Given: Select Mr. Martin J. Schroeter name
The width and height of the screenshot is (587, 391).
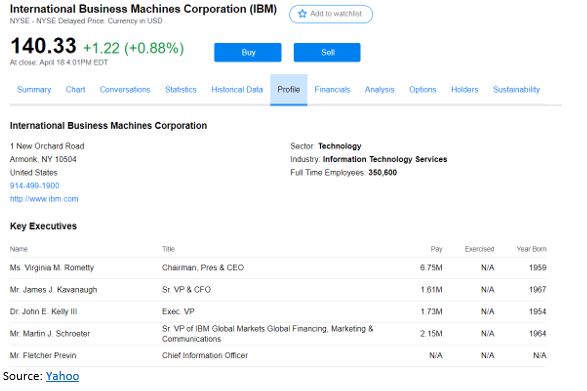Looking at the screenshot, I should [x=50, y=333].
